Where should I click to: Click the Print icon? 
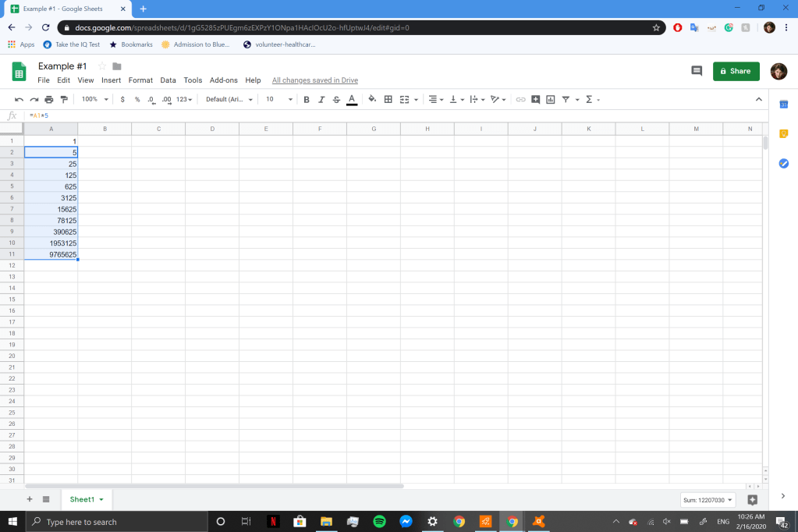[x=49, y=100]
